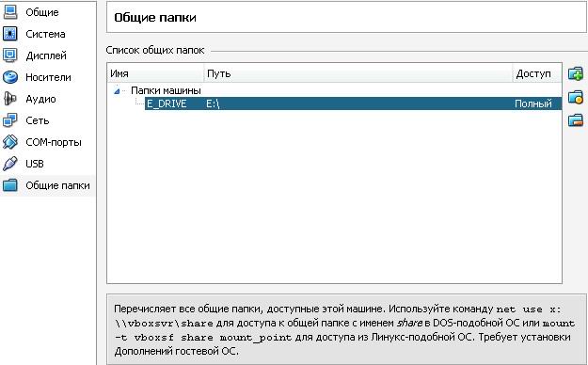Add a new shared folder
Image resolution: width=588 pixels, height=365 pixels.
575,74
